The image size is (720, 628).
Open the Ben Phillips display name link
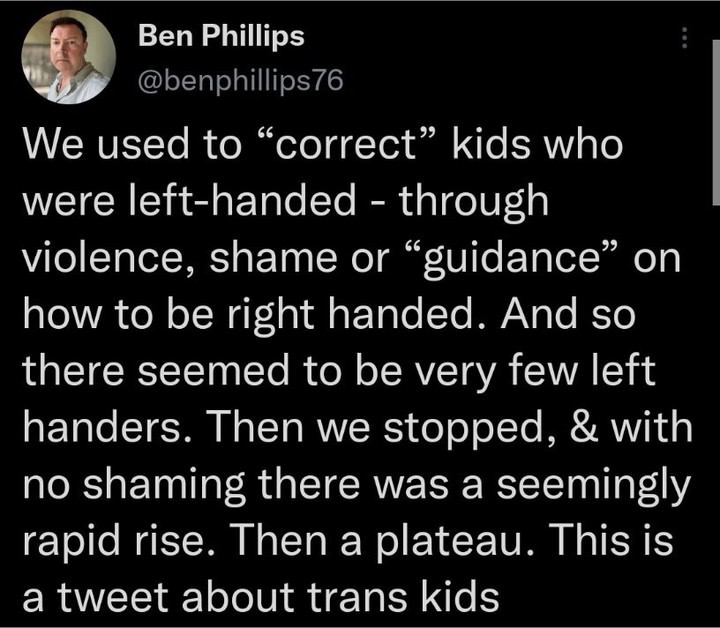coord(221,37)
